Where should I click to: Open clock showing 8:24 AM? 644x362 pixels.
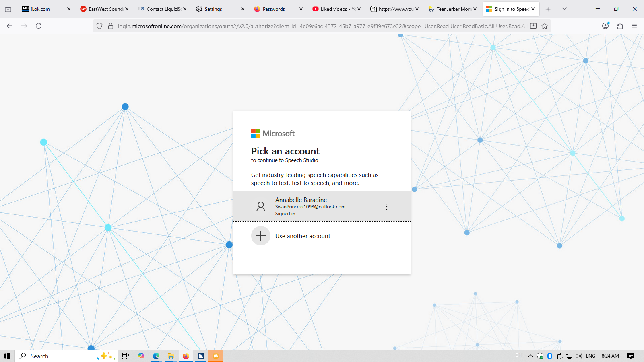tap(610, 356)
